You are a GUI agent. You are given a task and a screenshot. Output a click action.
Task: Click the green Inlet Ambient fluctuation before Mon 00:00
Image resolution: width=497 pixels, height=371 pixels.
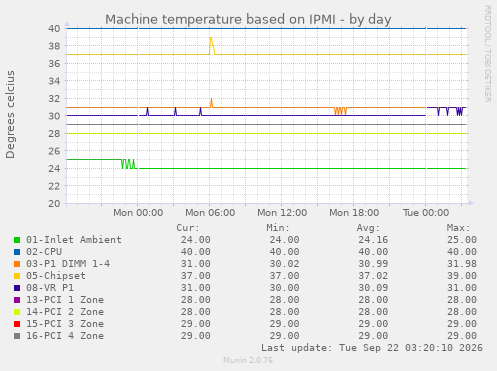pos(129,164)
